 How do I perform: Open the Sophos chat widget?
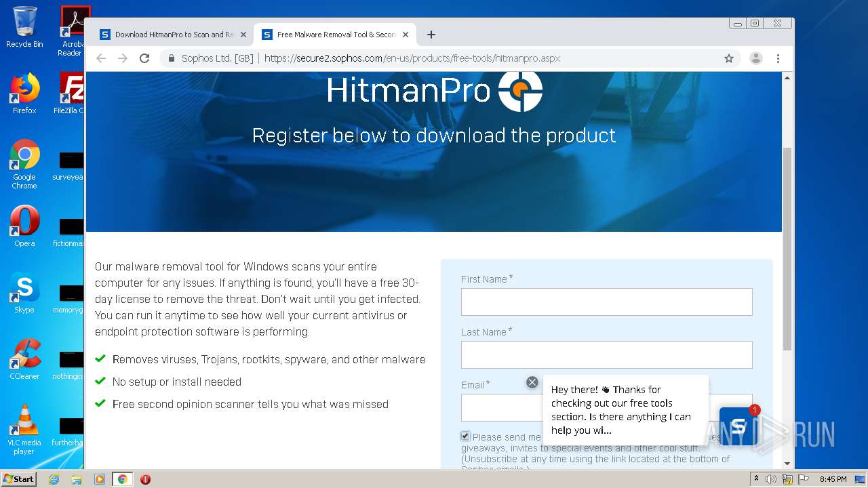point(738,426)
